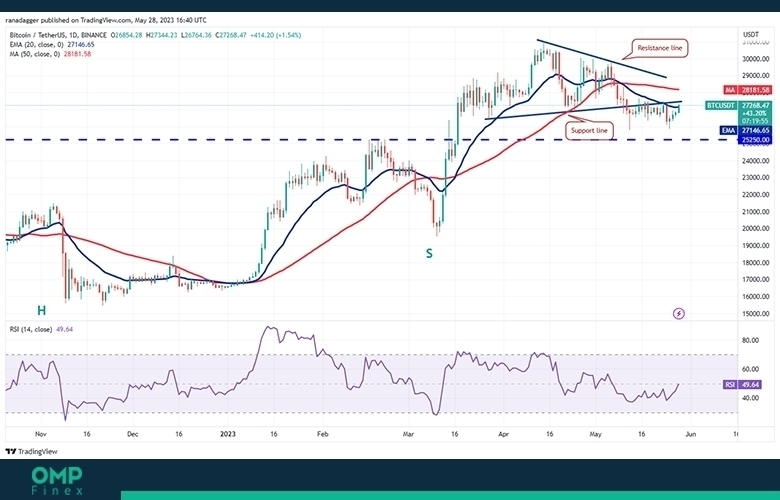Click the Mar label on time axis

[408, 434]
